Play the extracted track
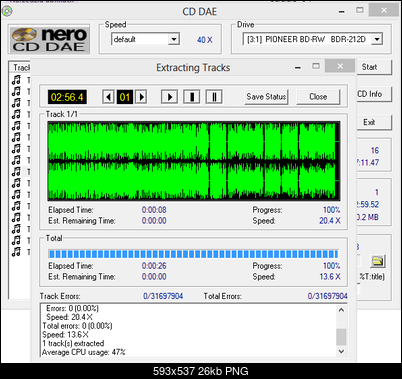402x379 pixels. (x=169, y=97)
